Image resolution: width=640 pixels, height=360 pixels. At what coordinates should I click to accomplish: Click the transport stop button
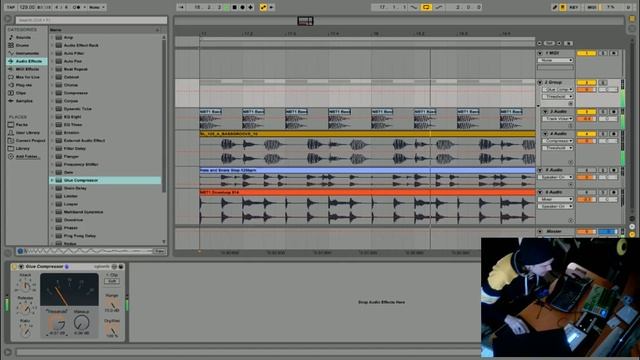[x=234, y=7]
